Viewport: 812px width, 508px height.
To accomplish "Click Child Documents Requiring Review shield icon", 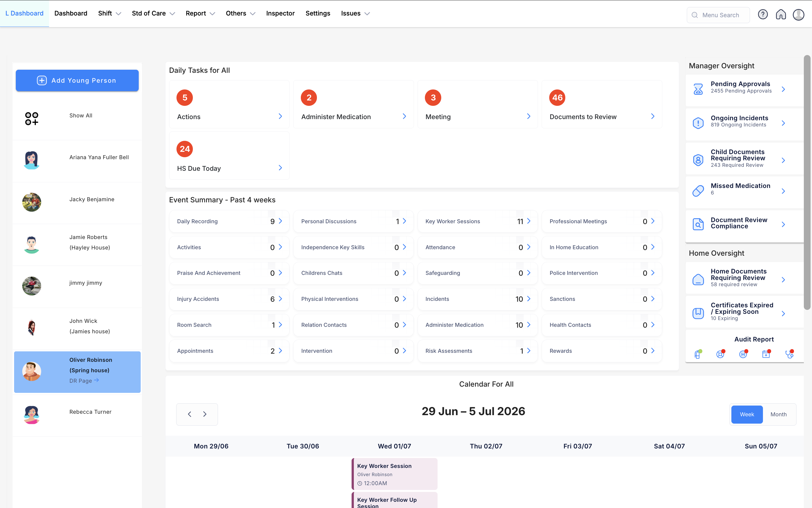I will click(698, 160).
